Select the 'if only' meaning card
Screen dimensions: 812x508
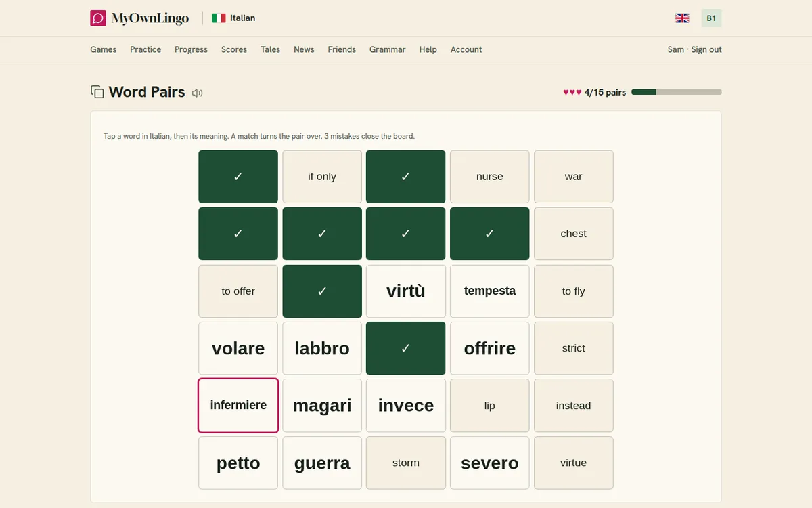coord(322,177)
